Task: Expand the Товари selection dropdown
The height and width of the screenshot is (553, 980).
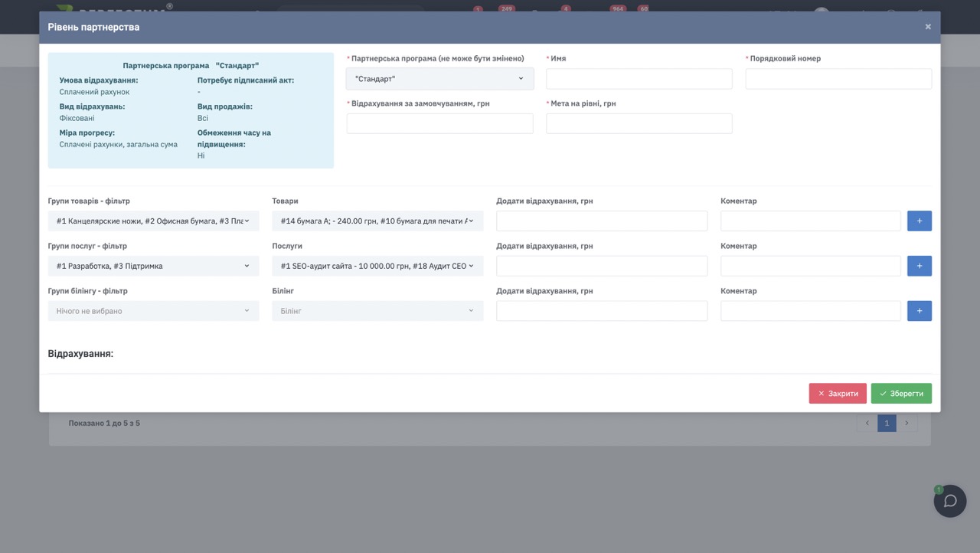Action: 377,221
